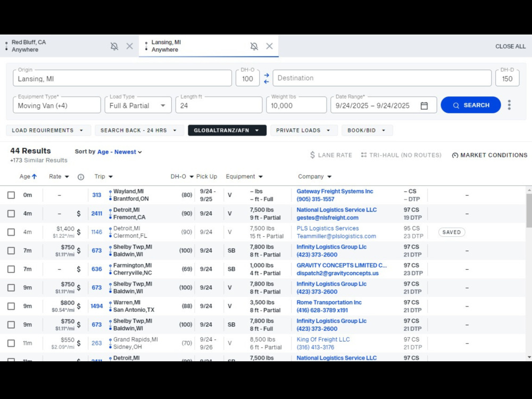Click the Weight lbs field
This screenshot has width=532, height=399.
click(296, 105)
